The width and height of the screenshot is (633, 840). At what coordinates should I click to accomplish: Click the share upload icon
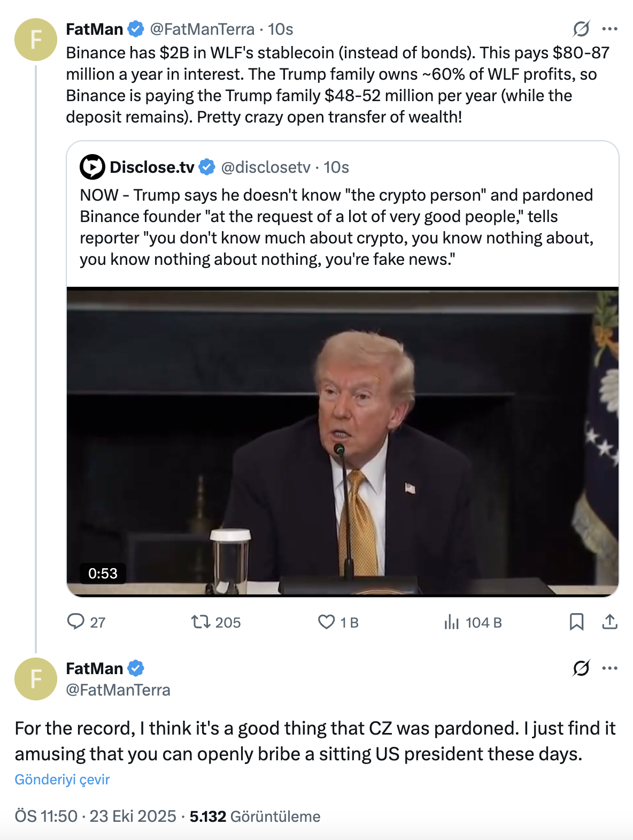point(609,622)
